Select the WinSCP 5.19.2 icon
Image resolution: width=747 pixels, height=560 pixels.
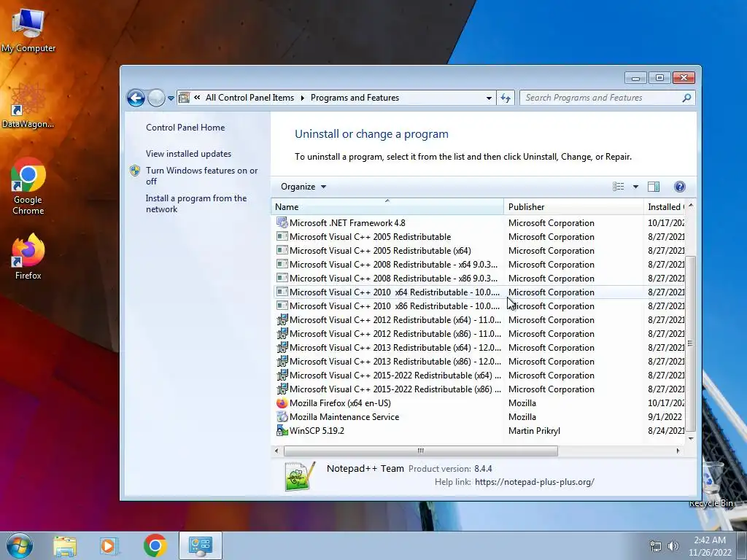282,430
